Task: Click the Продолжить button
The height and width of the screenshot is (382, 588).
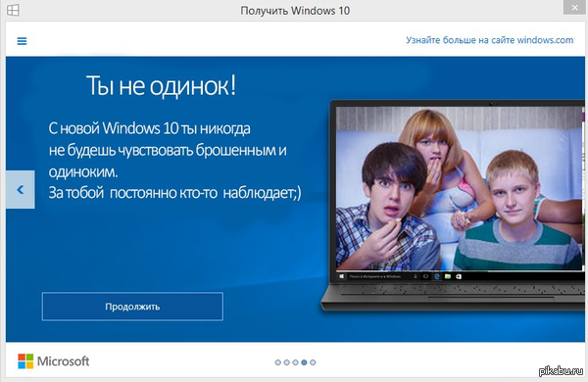Action: click(132, 307)
